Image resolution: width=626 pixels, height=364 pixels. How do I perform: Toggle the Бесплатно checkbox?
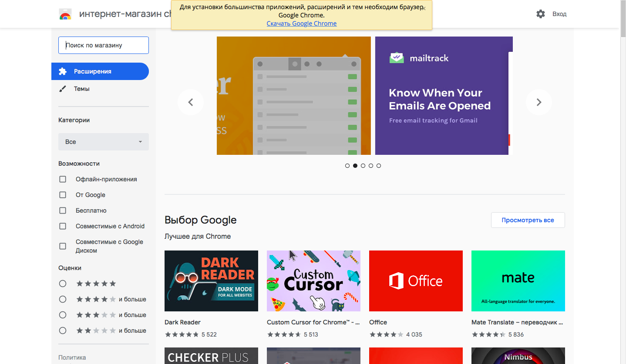coord(63,210)
